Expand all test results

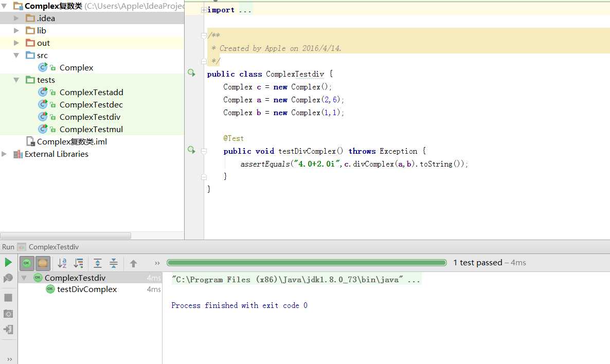(x=98, y=263)
